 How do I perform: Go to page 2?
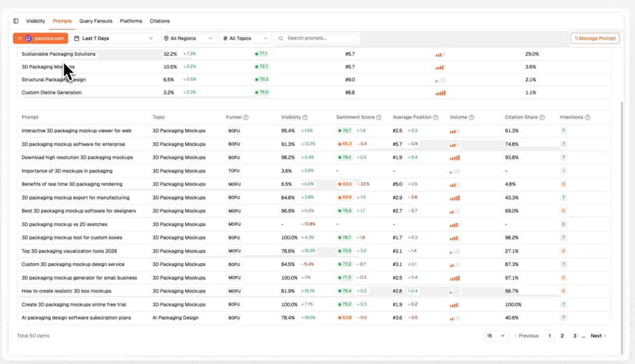562,336
